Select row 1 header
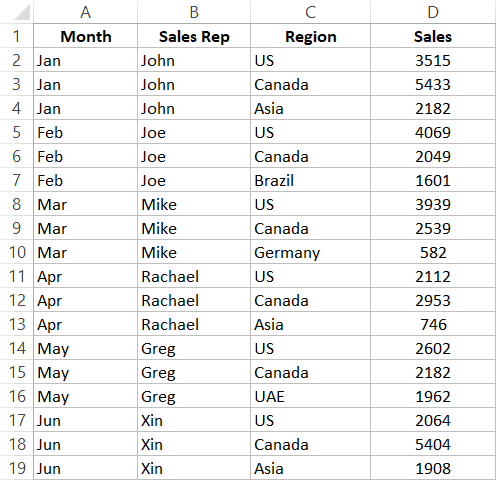The height and width of the screenshot is (480, 496). 17,36
